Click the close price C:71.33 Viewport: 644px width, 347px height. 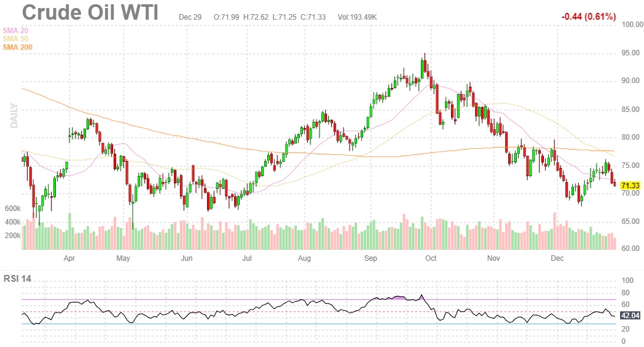tap(313, 17)
